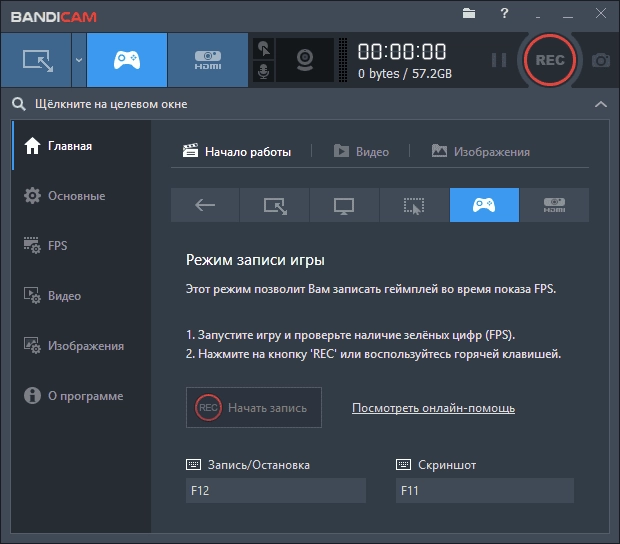620x544 pixels.
Task: Switch to the Изображения tab in main panel
Action: pos(480,151)
